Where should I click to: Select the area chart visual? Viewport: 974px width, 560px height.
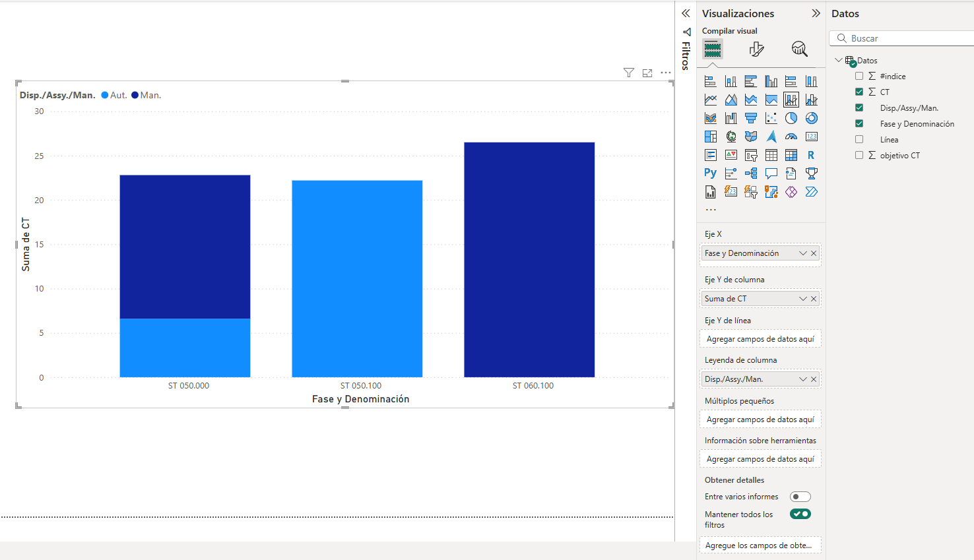tap(731, 100)
